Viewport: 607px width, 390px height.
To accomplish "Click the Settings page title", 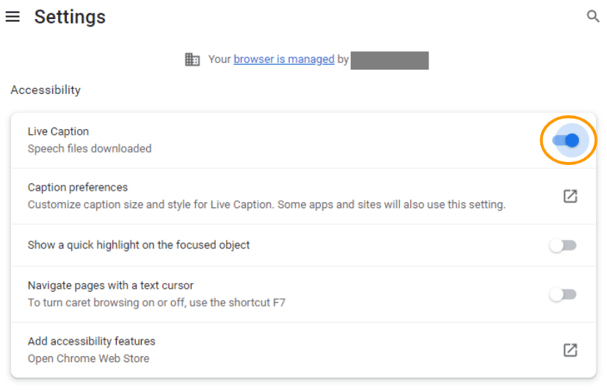I will point(70,17).
